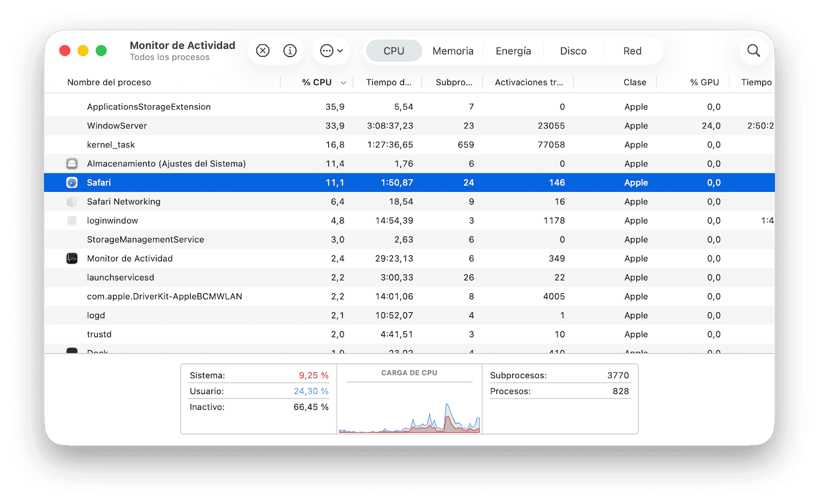The width and height of the screenshot is (819, 504).
Task: Switch to the Energía tab
Action: (x=513, y=51)
